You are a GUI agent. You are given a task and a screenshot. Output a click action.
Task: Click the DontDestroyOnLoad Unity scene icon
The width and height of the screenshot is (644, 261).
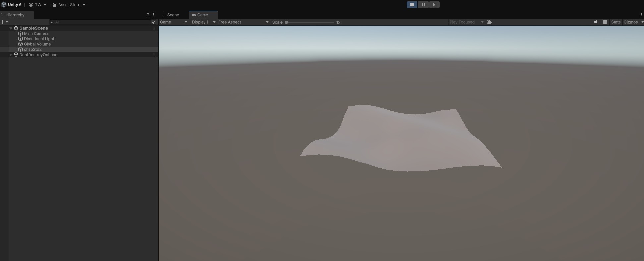tap(16, 55)
